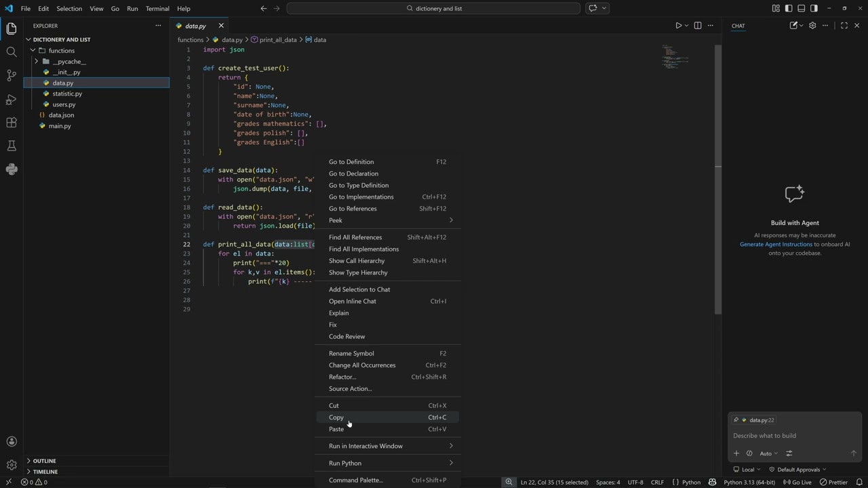This screenshot has width=868, height=488.
Task: Click the Python 3.13 (64-bit) interpreter selector
Action: pyautogui.click(x=749, y=483)
